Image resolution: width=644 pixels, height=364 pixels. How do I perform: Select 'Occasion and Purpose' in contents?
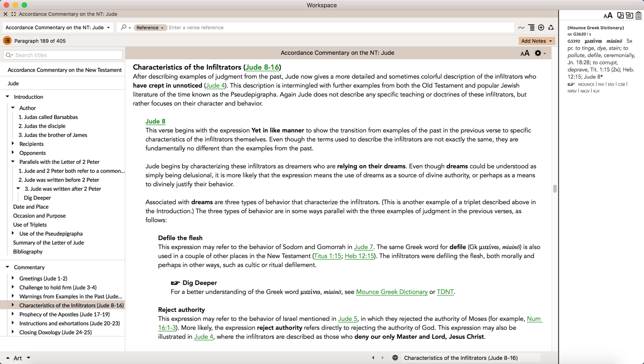point(39,216)
